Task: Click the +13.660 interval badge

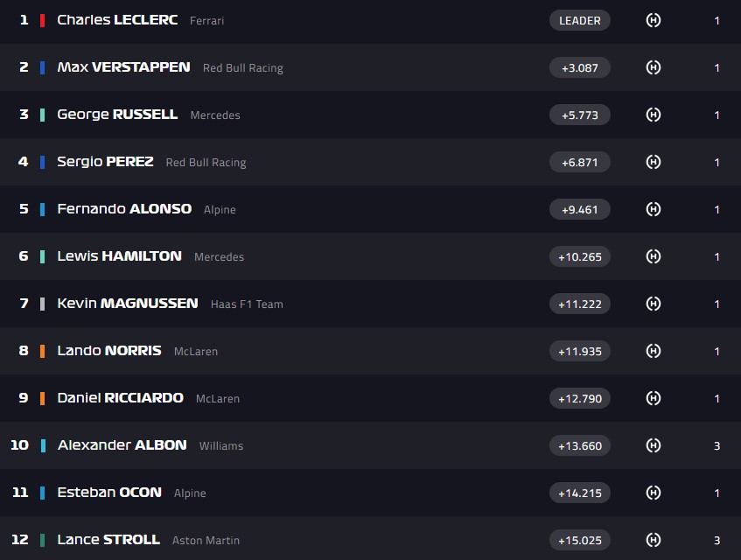Action: click(x=579, y=445)
